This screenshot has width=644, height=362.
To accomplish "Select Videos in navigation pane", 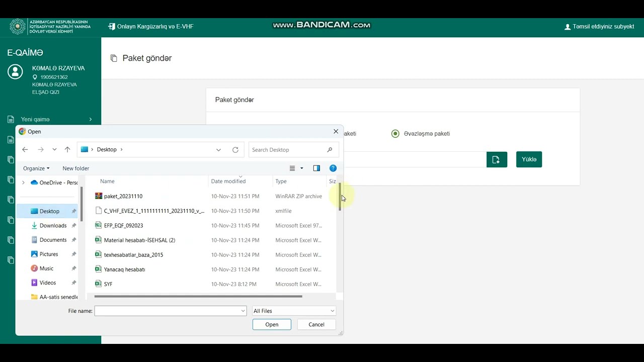I will click(x=48, y=283).
